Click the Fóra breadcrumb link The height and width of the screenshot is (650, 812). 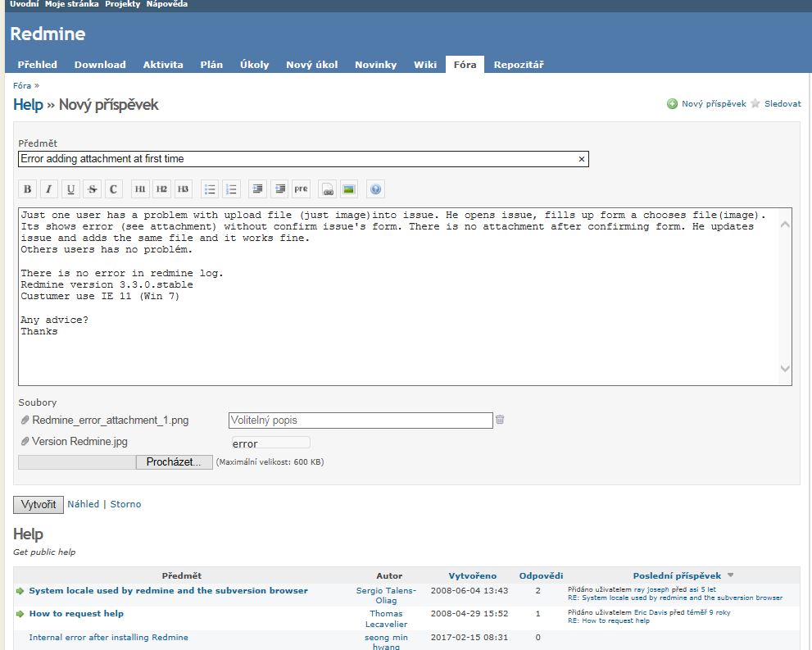pyautogui.click(x=22, y=85)
